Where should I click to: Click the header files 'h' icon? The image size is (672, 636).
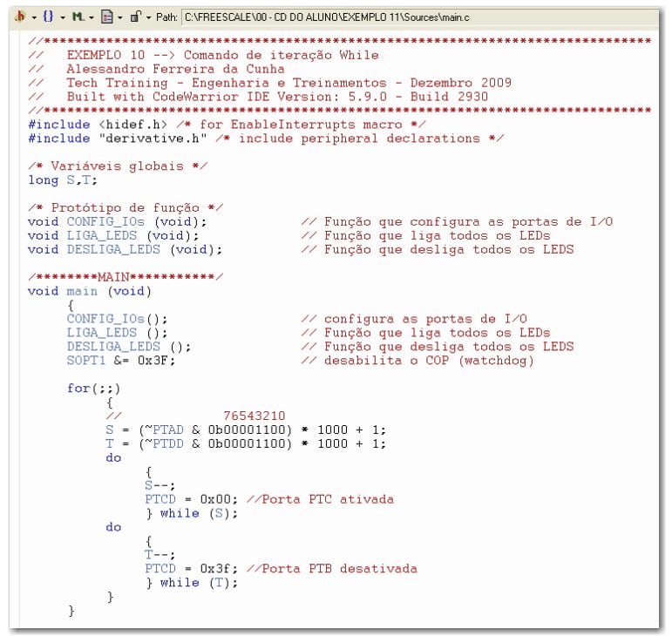(x=21, y=17)
